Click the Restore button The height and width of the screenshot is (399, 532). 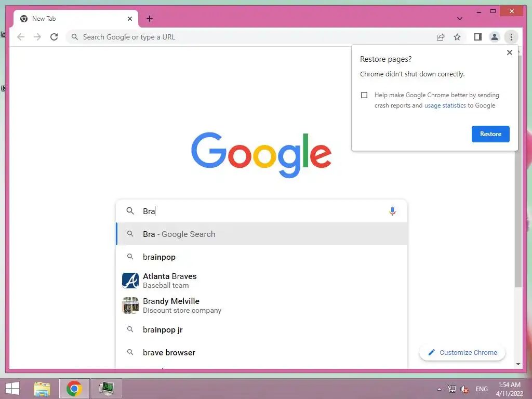pos(490,134)
